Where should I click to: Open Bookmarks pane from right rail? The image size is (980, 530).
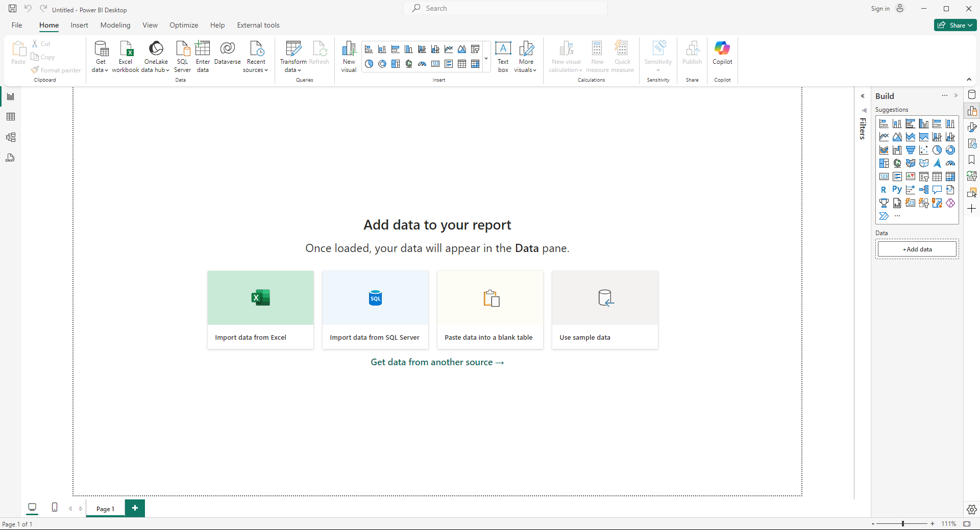(972, 160)
